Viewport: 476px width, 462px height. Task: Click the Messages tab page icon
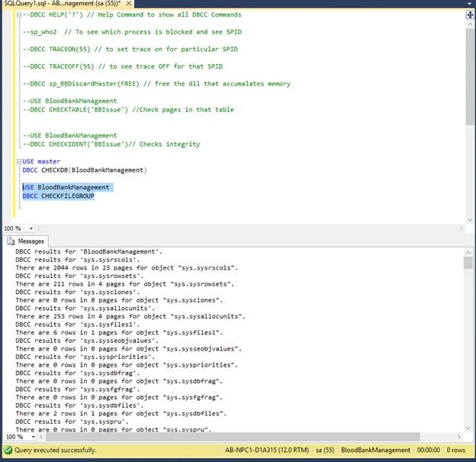tap(11, 241)
